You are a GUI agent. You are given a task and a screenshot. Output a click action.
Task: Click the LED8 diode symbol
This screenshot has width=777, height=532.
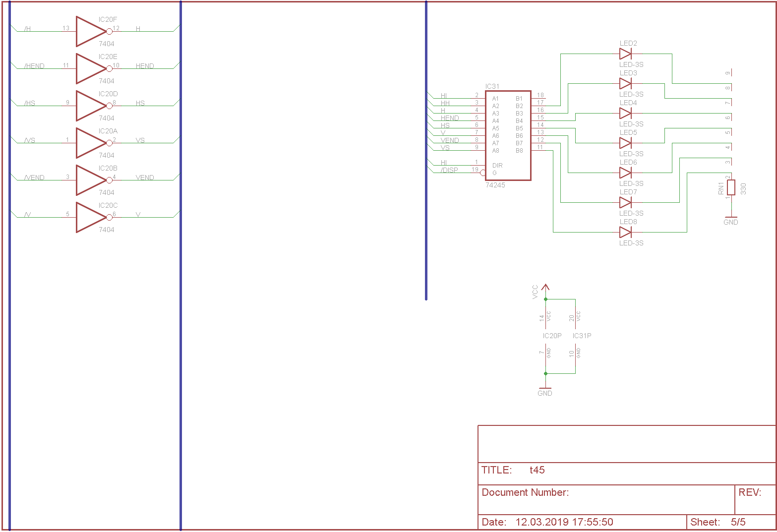point(625,232)
